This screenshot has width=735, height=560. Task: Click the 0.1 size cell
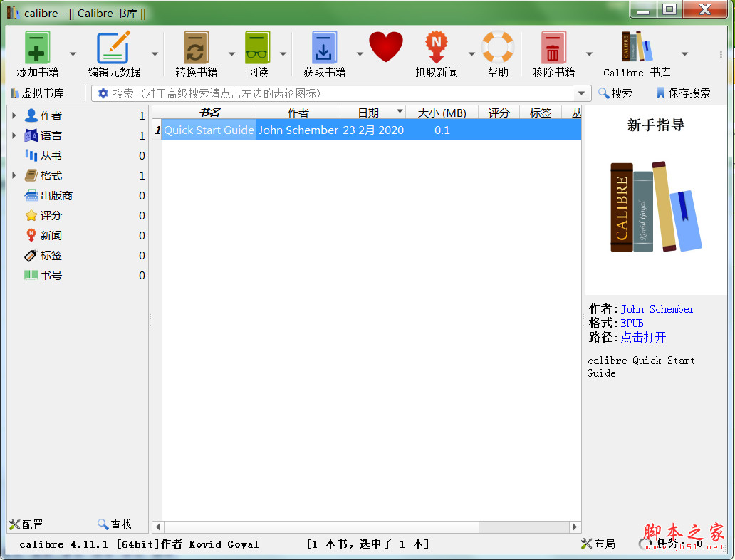pos(442,130)
